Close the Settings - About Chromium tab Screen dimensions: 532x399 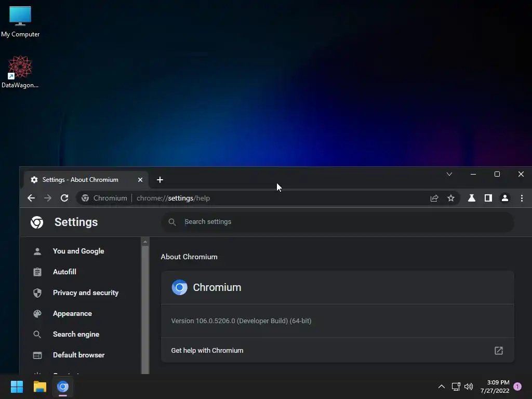point(140,180)
